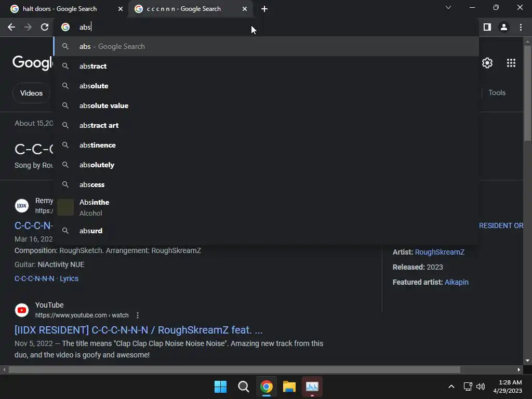Choose the 'abstract' suggestion
This screenshot has height=399, width=532.
coord(267,66)
